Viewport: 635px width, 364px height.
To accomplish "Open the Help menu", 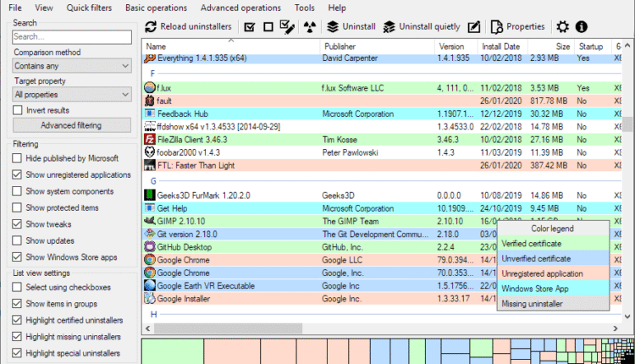I will click(337, 8).
